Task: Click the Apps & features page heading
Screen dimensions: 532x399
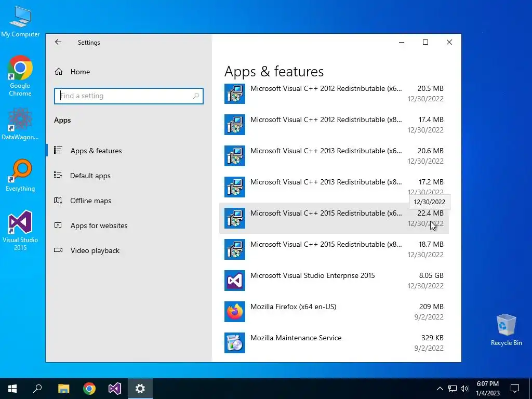Action: [x=274, y=72]
